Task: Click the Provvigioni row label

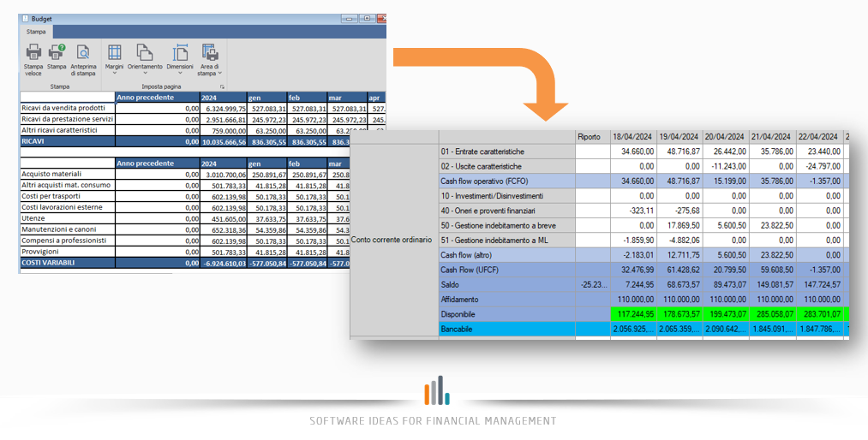Action: (68, 252)
